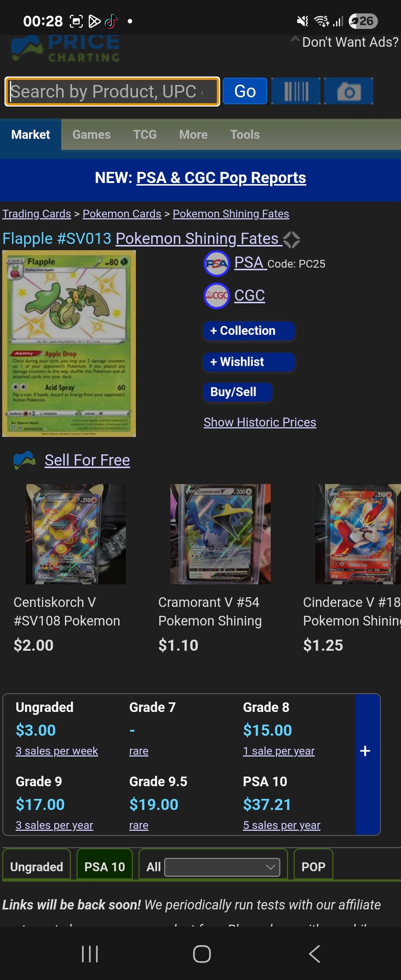Collapse the Don't Want Ads banner arrow
The height and width of the screenshot is (980, 401).
point(295,40)
